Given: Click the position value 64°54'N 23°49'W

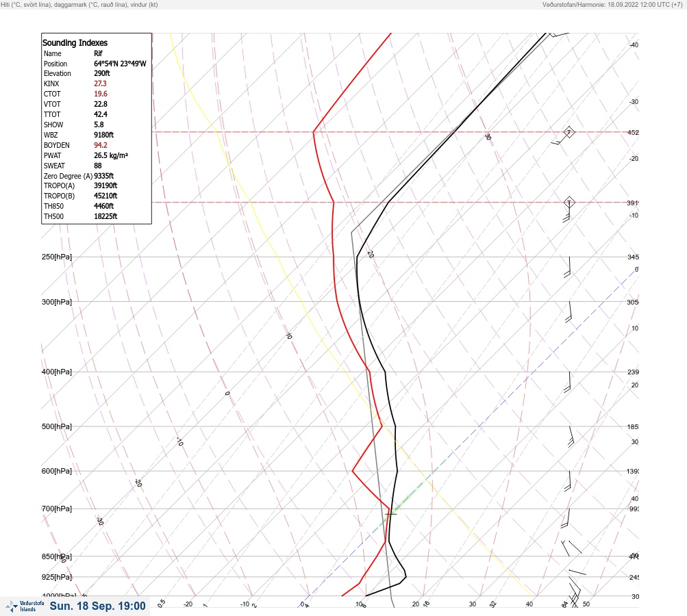Looking at the screenshot, I should point(120,64).
